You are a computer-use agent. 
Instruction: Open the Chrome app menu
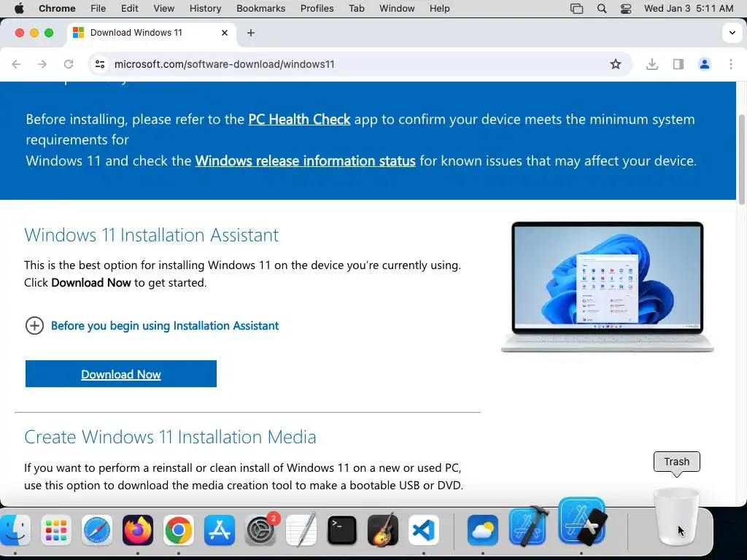(x=57, y=9)
